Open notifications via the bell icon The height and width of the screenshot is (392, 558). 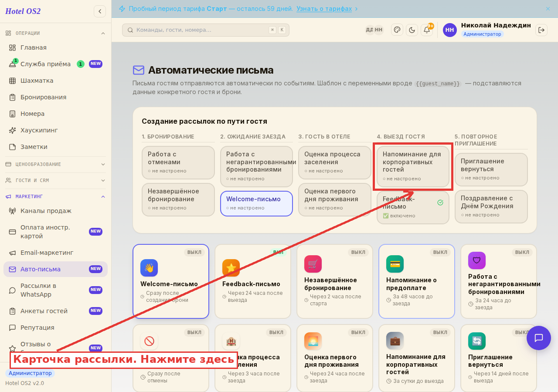click(x=427, y=30)
